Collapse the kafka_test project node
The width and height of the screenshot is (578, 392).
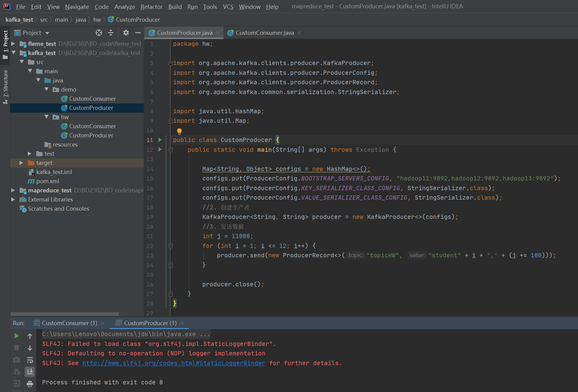pyautogui.click(x=13, y=53)
